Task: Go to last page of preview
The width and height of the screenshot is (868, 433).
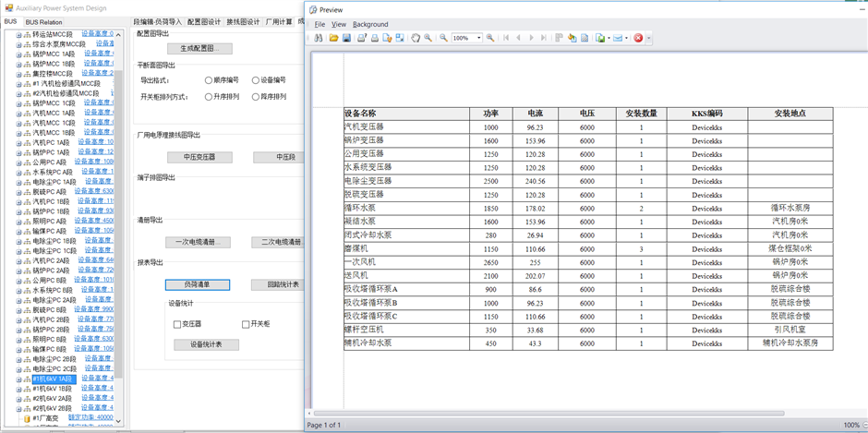Action: coord(544,38)
